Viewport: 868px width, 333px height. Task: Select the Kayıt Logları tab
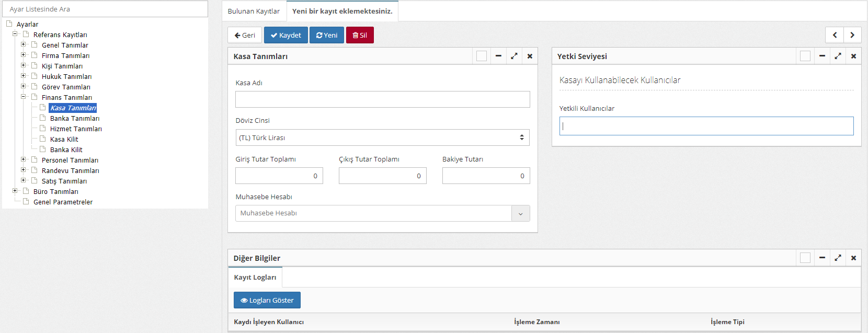click(255, 277)
